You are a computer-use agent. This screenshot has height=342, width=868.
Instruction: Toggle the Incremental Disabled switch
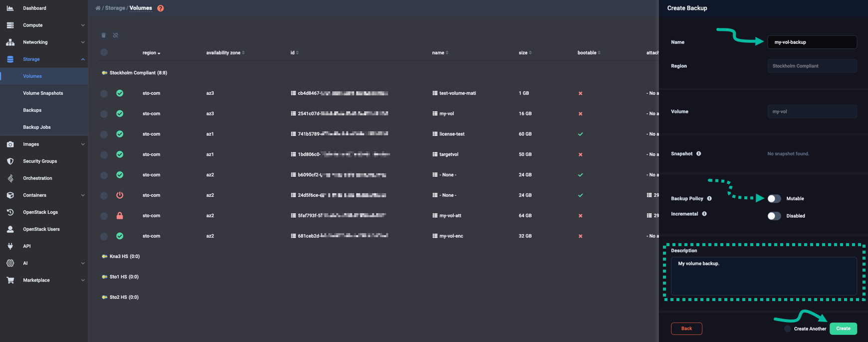click(774, 216)
